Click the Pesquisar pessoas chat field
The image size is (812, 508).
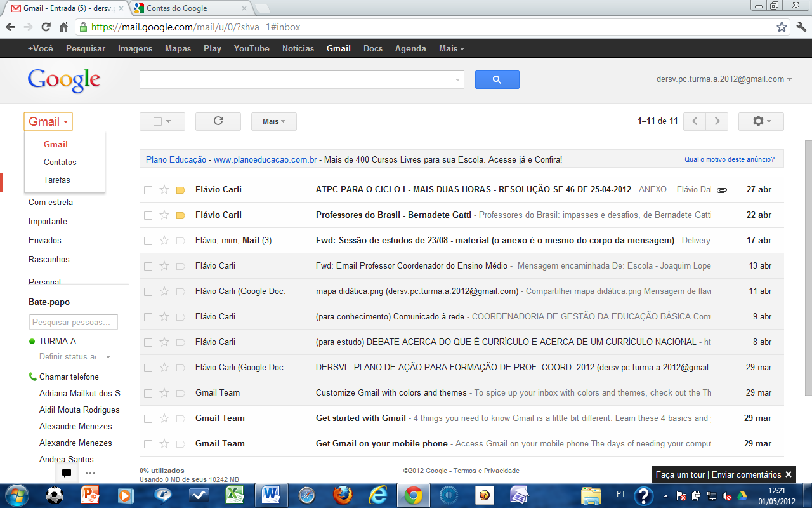[x=73, y=322]
